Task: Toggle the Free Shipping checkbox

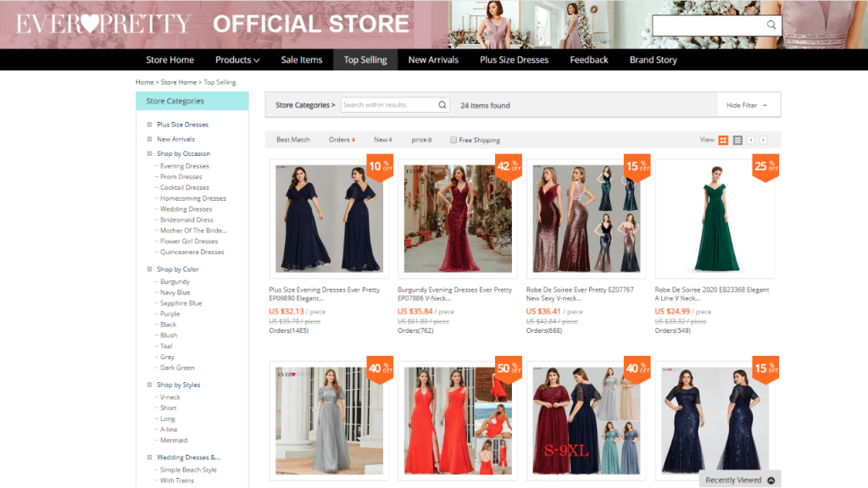Action: coord(453,140)
